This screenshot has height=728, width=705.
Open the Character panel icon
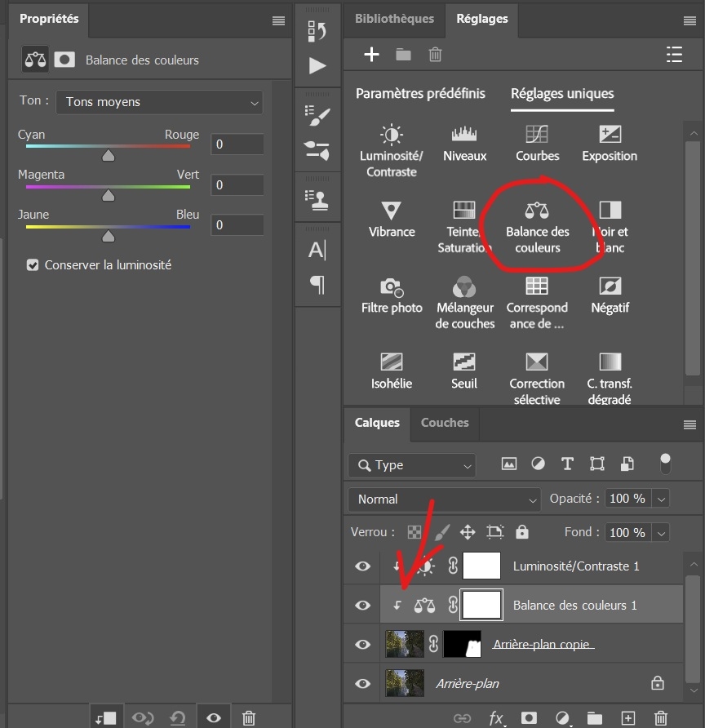click(317, 250)
